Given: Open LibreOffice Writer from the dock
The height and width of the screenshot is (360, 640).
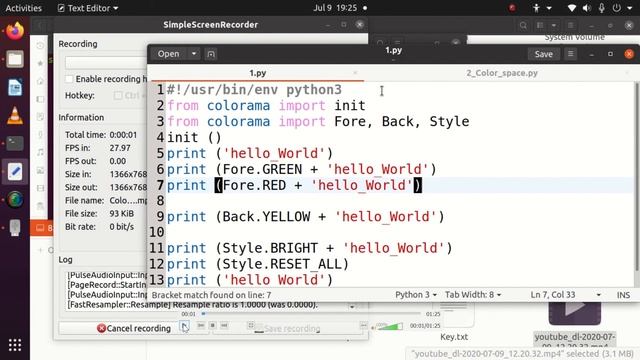Looking at the screenshot, I should tap(15, 87).
